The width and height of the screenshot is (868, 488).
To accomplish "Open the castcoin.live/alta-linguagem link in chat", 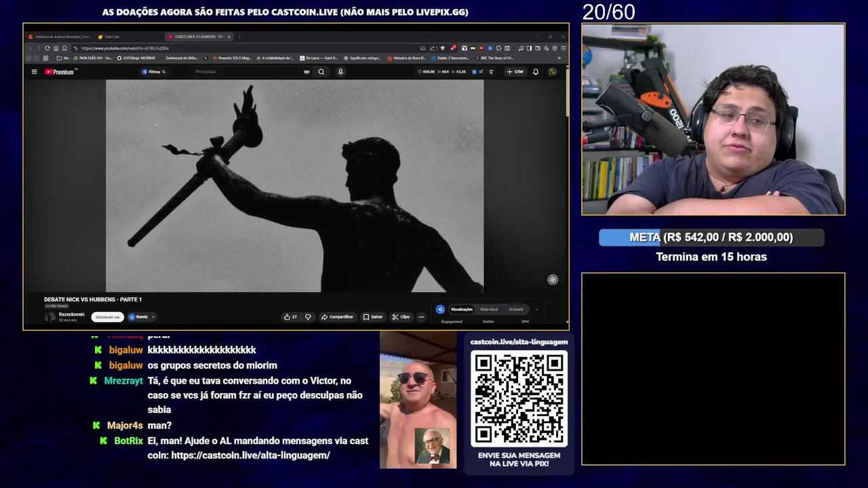I will 250,455.
